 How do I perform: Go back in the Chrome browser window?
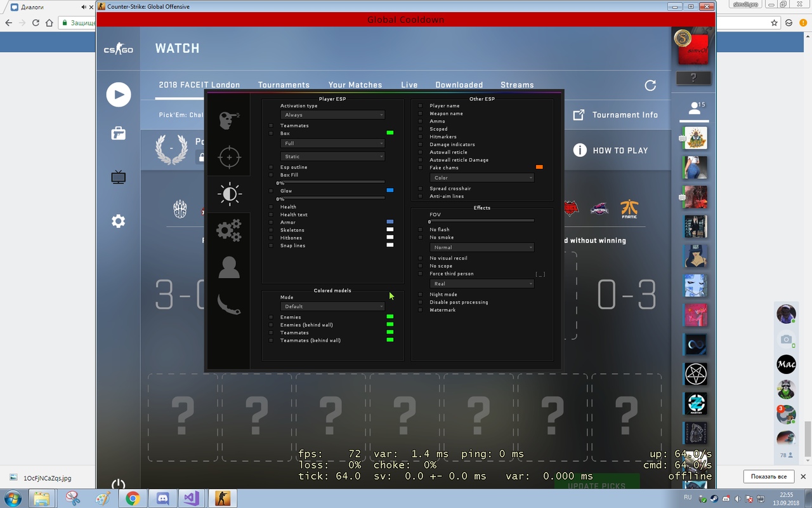tap(9, 22)
